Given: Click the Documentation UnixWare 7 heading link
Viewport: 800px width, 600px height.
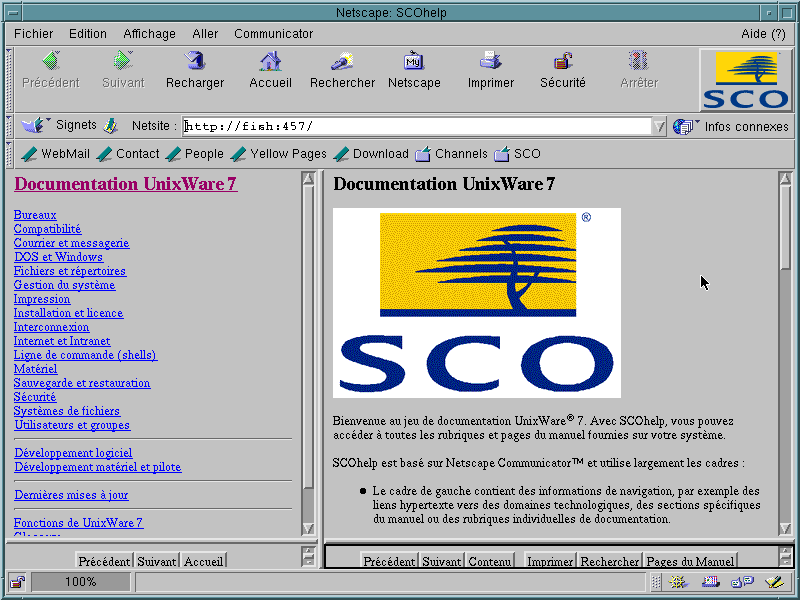Looking at the screenshot, I should (126, 184).
